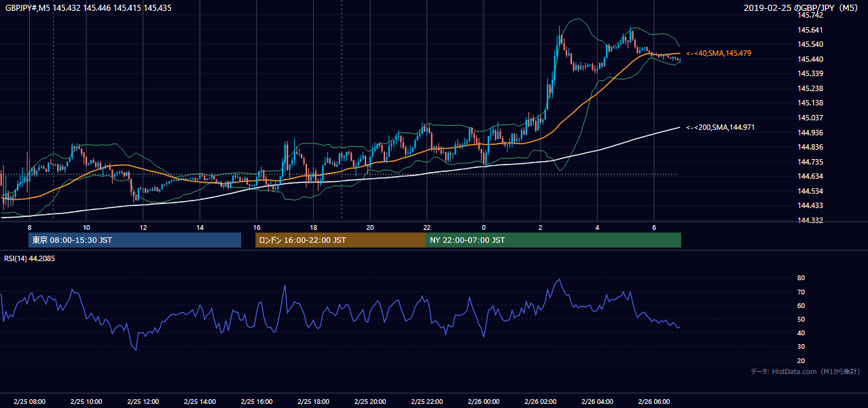Click the 2/26 06:00 time label

click(654, 402)
